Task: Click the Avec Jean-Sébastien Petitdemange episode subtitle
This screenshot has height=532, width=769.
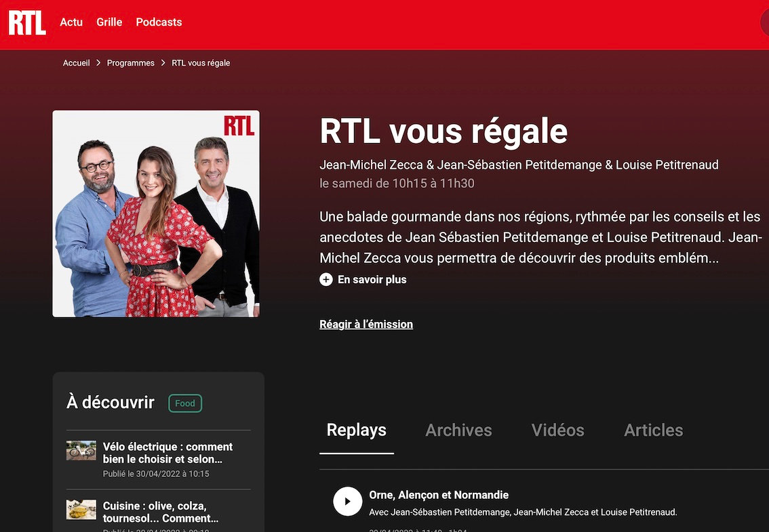Action: 523,512
